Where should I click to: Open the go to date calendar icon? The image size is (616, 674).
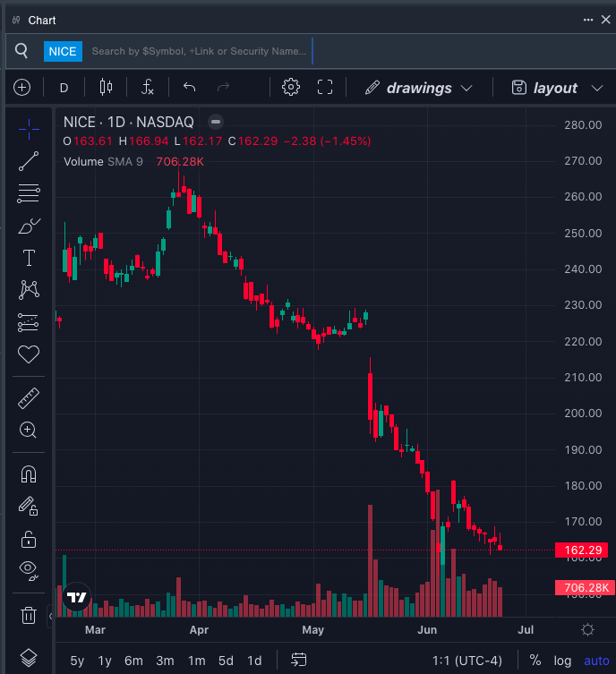[x=299, y=660]
